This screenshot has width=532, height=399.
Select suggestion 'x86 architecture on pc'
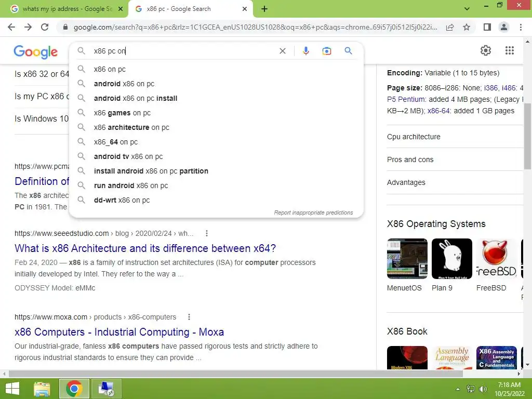tap(216, 128)
